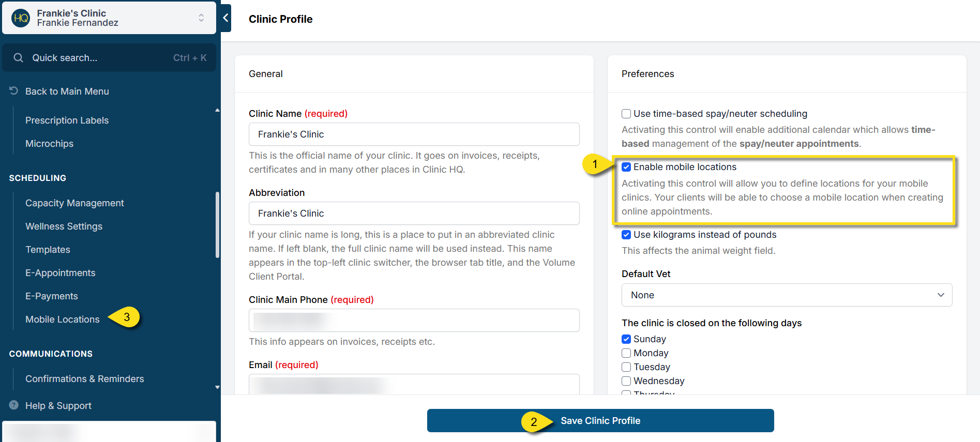
Task: Open the Default Vet dropdown
Action: pyautogui.click(x=787, y=295)
